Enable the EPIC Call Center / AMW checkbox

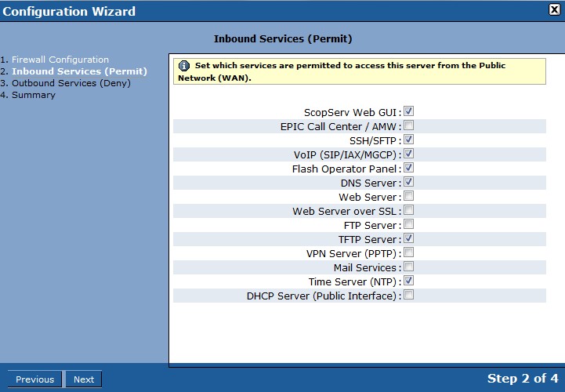point(408,125)
